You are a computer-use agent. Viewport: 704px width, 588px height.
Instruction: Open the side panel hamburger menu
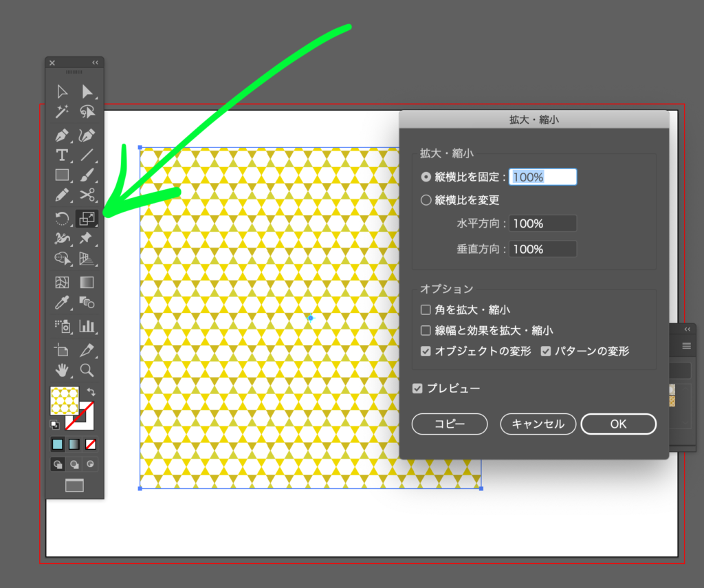686,346
